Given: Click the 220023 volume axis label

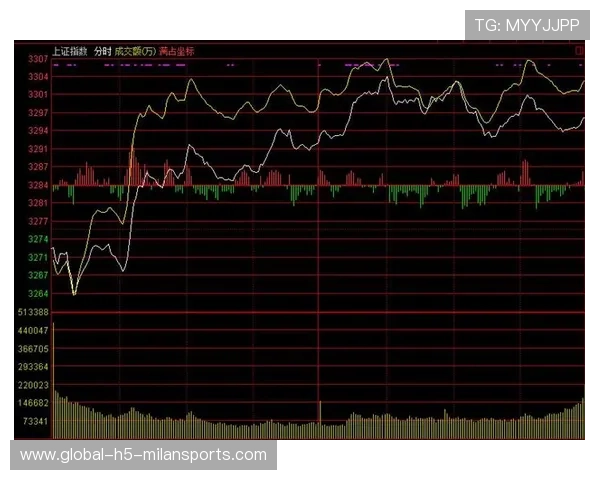Looking at the screenshot, I should click(34, 385).
